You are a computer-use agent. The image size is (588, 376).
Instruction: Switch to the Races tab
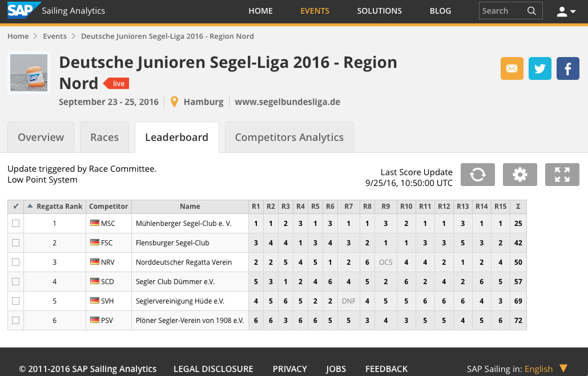pos(104,138)
